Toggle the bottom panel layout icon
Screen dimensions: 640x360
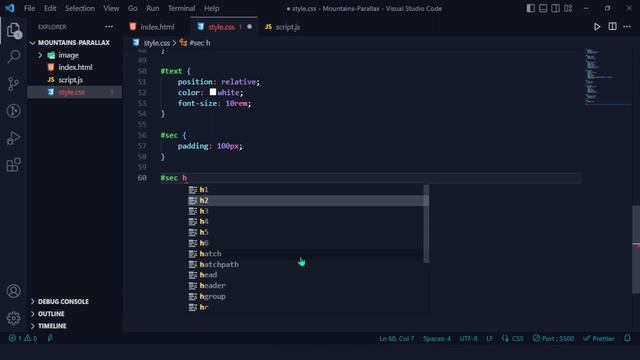click(x=543, y=8)
